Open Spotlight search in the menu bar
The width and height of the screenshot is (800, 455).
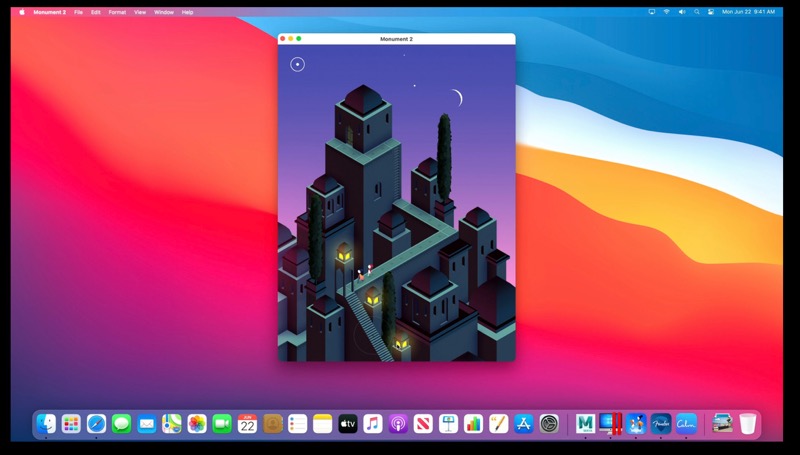[696, 12]
